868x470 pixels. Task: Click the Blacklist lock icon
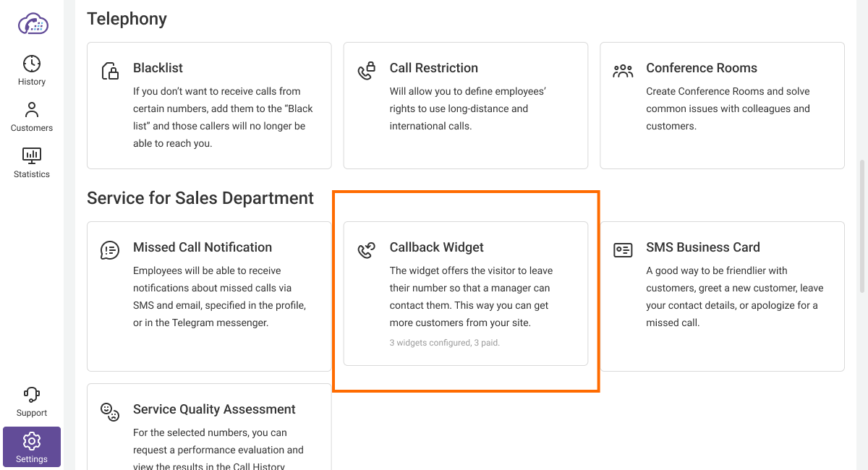tap(110, 71)
